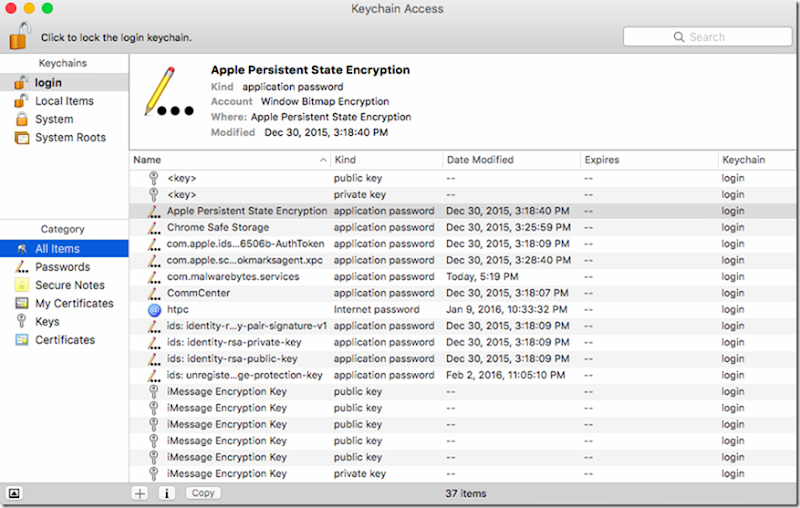Select ids: identity-rsa-public-key row
This screenshot has width=800, height=508.
click(x=463, y=359)
